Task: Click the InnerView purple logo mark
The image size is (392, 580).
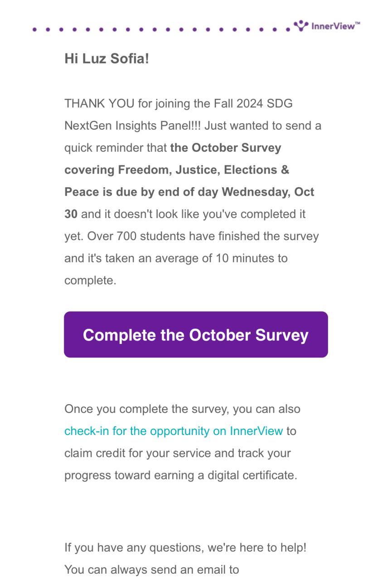Action: pyautogui.click(x=301, y=25)
